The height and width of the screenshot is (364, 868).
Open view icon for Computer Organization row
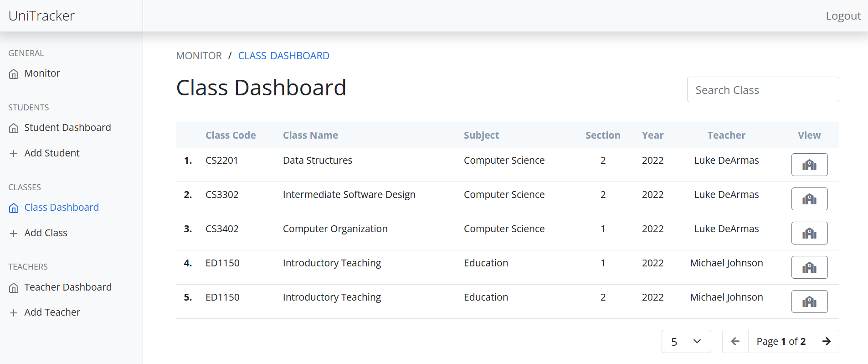(x=809, y=233)
